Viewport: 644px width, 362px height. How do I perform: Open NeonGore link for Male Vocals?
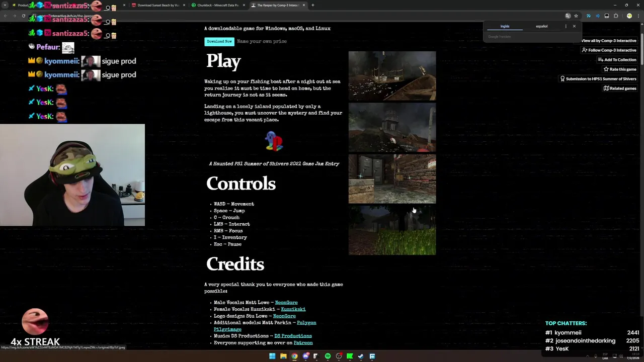point(286,303)
